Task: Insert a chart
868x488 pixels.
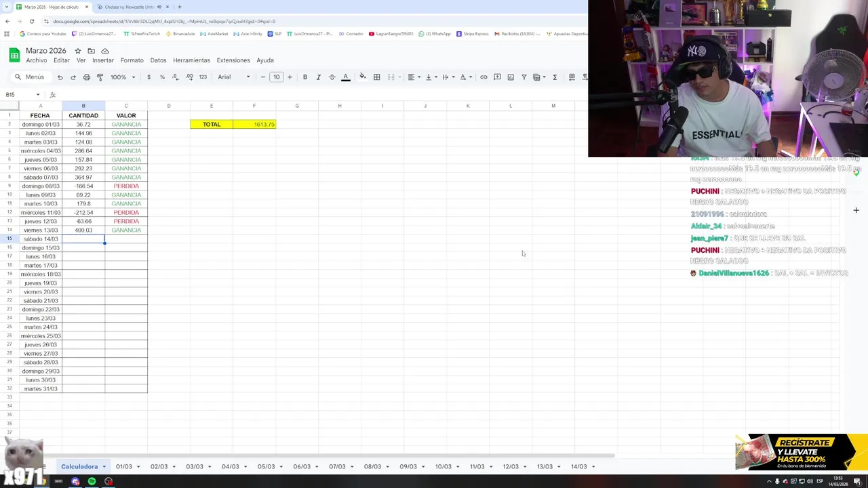Action: (x=511, y=77)
